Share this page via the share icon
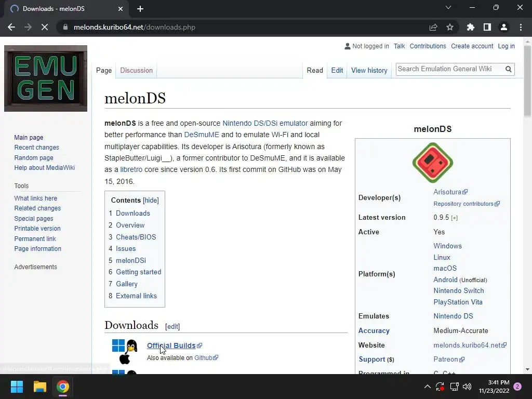The width and height of the screenshot is (532, 399). [433, 27]
